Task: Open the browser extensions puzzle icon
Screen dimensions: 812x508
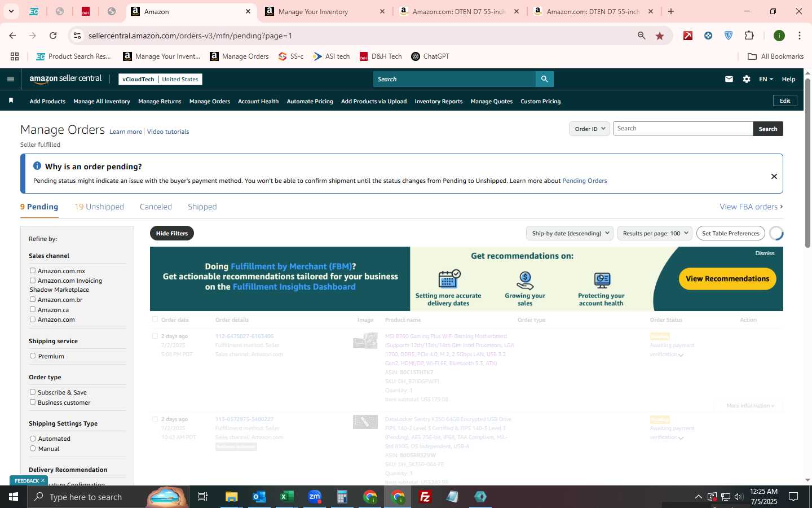Action: click(x=749, y=36)
